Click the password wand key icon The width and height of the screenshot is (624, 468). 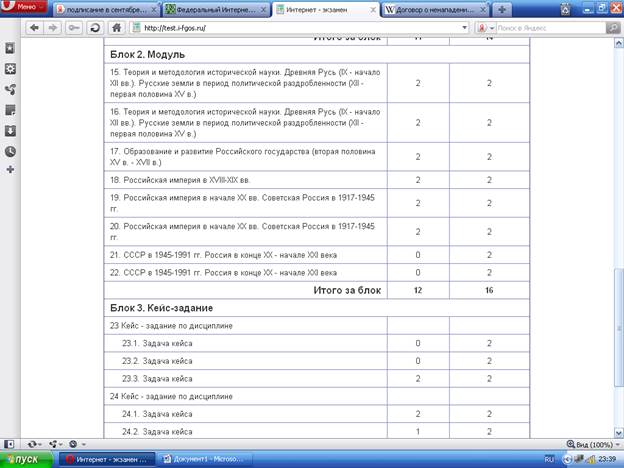(x=74, y=28)
